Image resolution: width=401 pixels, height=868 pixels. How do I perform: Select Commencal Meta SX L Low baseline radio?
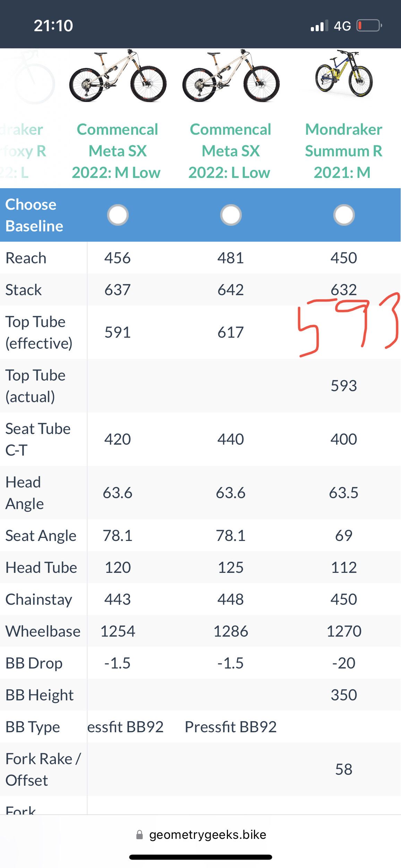pyautogui.click(x=231, y=215)
